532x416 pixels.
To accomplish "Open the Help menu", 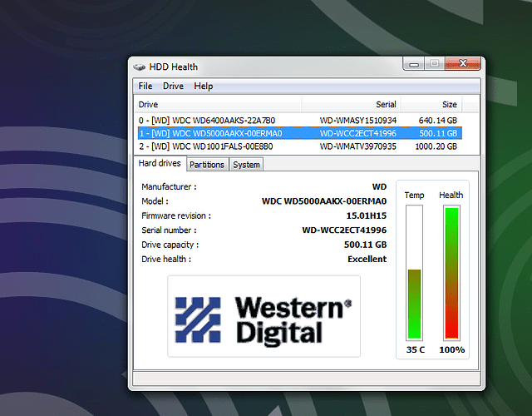I will 203,86.
